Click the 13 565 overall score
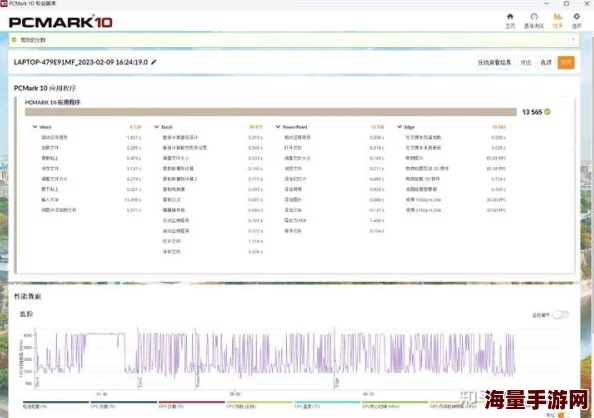The image size is (594, 418). click(532, 112)
